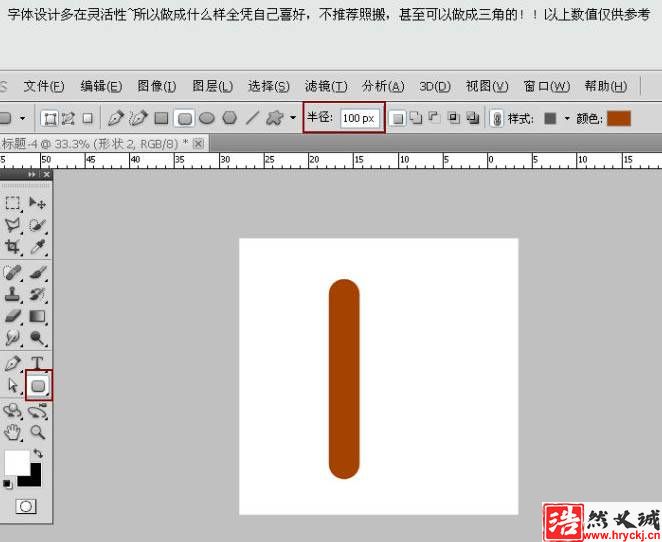Choose Rectangle shape in options bar

(x=161, y=119)
